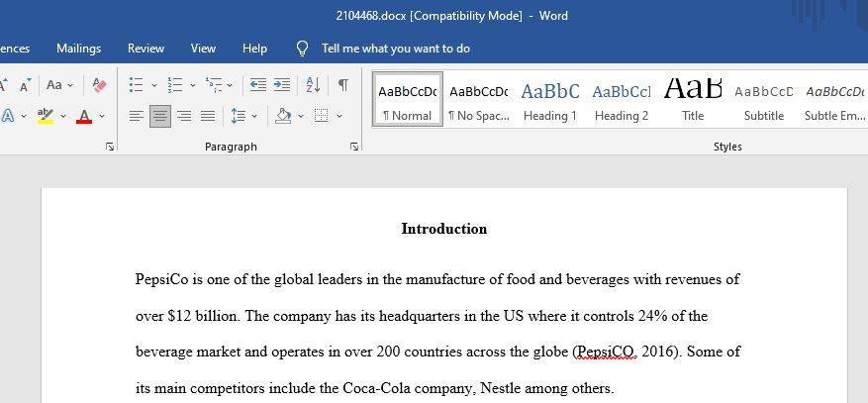Click the Change Case Aa button
Screen dimensions: 868x403
54,85
